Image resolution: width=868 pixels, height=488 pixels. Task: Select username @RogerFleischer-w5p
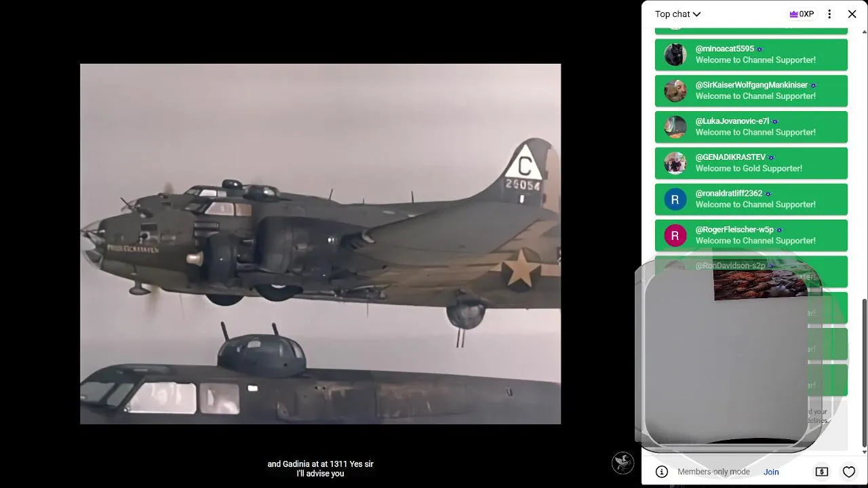click(734, 230)
